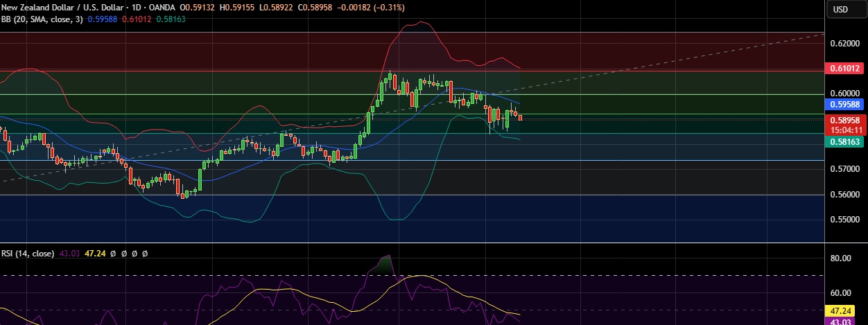
Task: Click the yellow 47.24 value in RSI legend
Action: [93, 254]
